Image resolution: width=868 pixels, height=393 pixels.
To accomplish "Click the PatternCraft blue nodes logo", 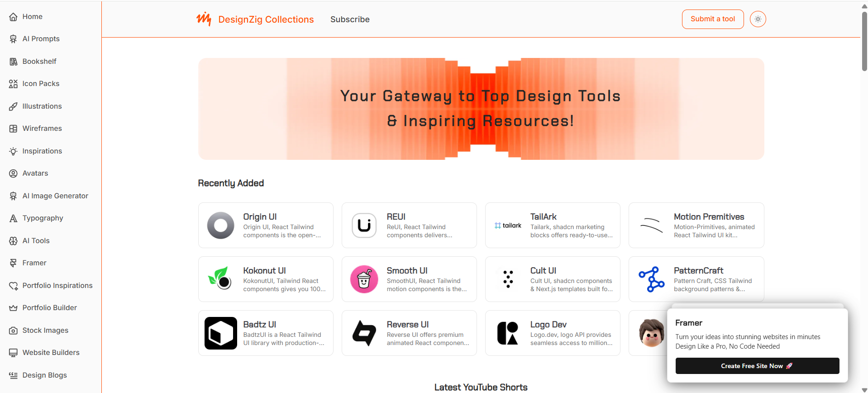I will [651, 279].
